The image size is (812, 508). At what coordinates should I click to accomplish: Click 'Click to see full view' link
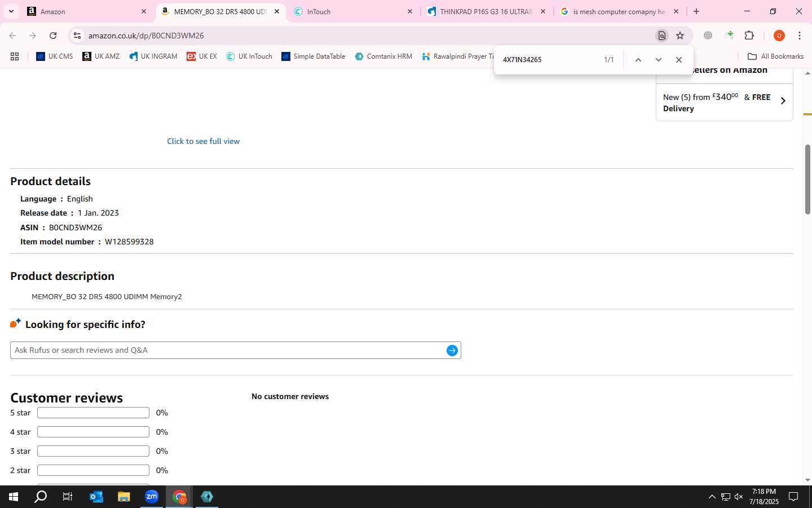click(x=203, y=141)
